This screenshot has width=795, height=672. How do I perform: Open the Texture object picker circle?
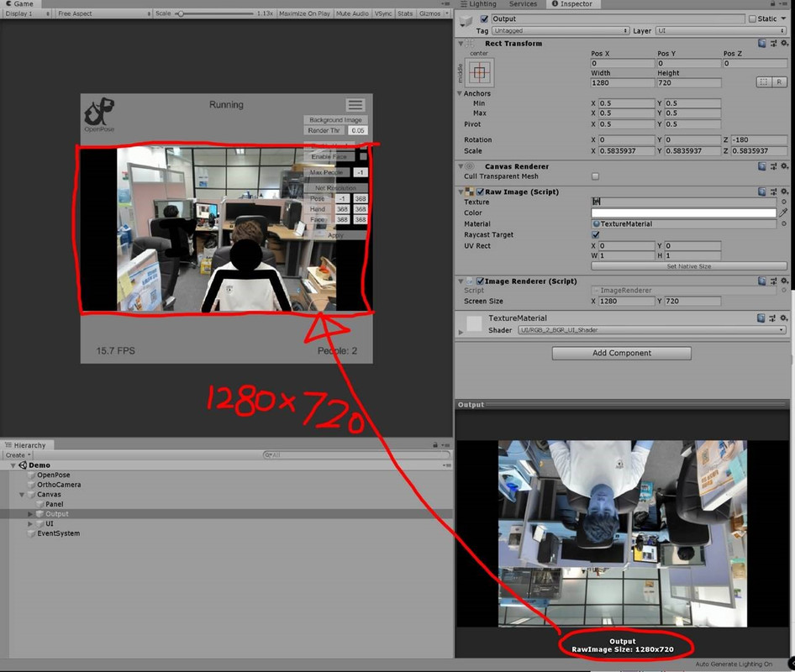point(783,202)
